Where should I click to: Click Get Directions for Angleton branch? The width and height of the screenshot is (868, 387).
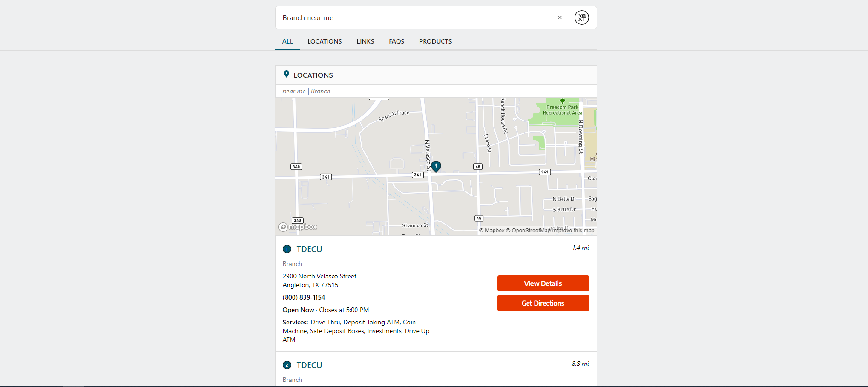coord(543,303)
